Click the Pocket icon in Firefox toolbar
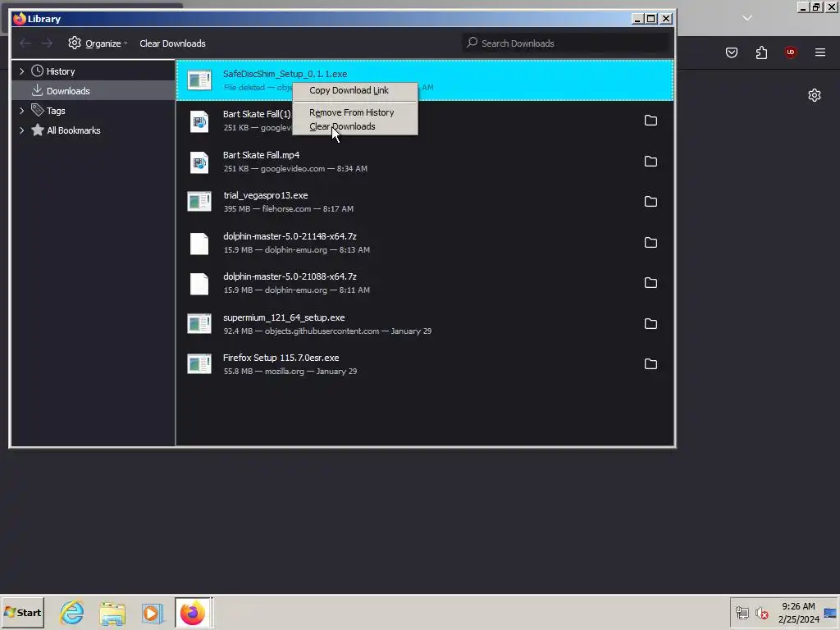840x630 pixels. (x=732, y=52)
